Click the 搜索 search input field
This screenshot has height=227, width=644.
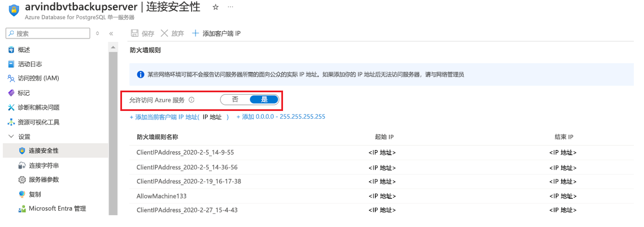coord(49,33)
